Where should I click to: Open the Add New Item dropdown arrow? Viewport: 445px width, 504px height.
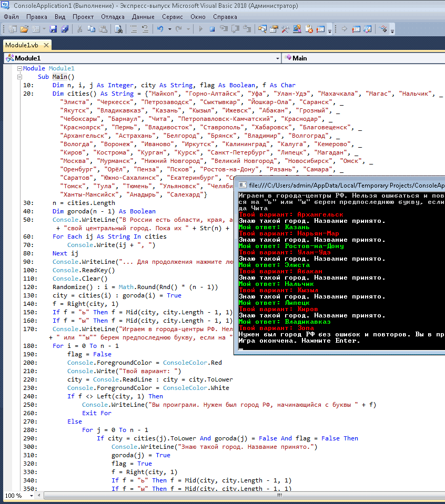click(x=44, y=29)
